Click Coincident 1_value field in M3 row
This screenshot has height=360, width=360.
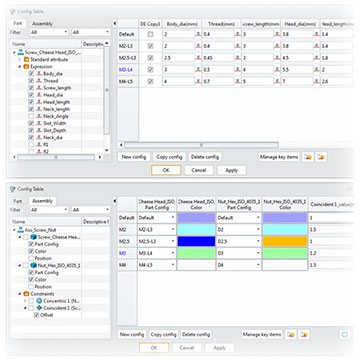pos(331,253)
